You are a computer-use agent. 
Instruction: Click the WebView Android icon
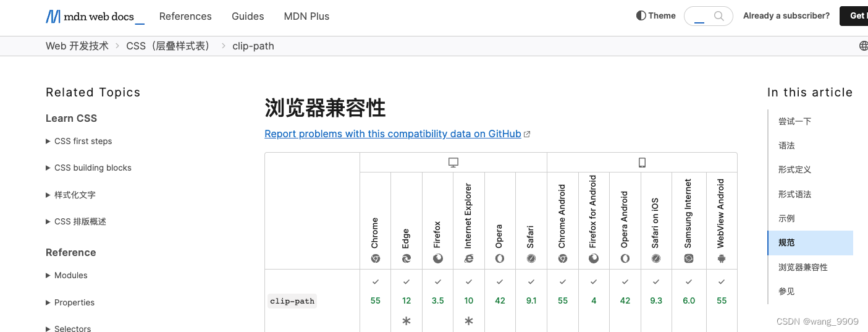[722, 258]
